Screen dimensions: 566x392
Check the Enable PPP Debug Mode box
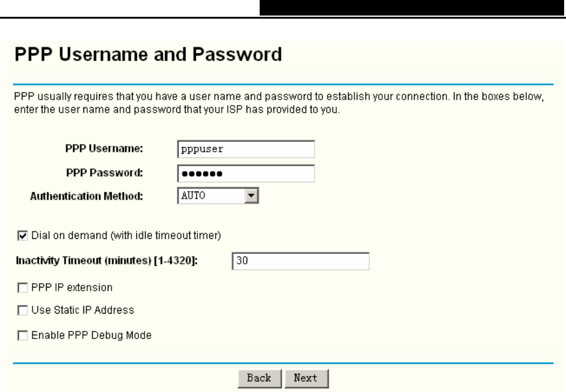(22, 335)
